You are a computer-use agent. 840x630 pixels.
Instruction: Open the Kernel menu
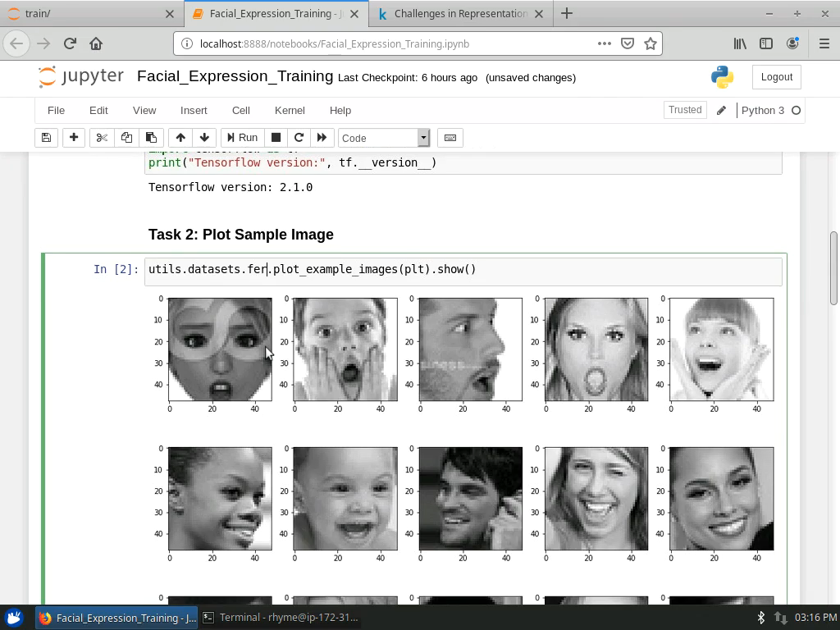pos(290,110)
